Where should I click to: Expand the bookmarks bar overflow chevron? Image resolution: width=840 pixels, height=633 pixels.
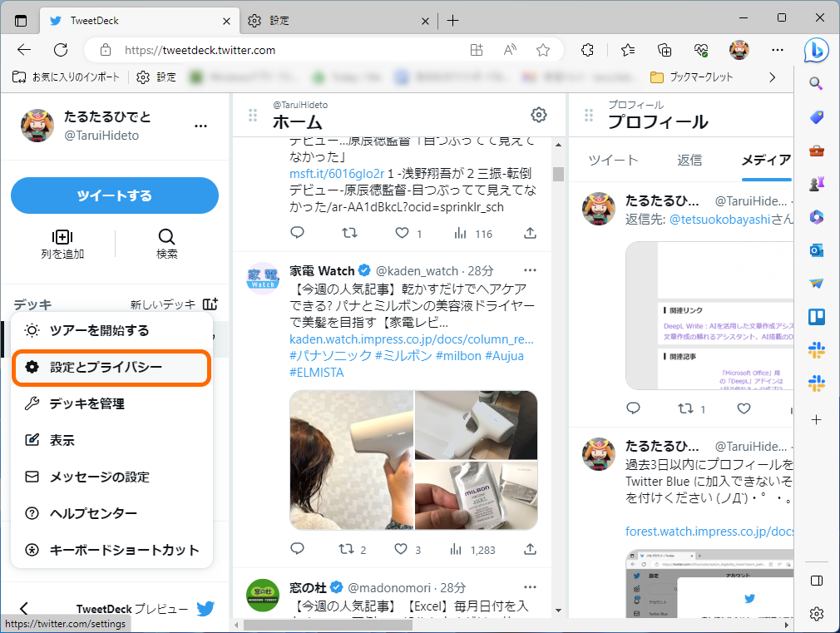pos(772,77)
